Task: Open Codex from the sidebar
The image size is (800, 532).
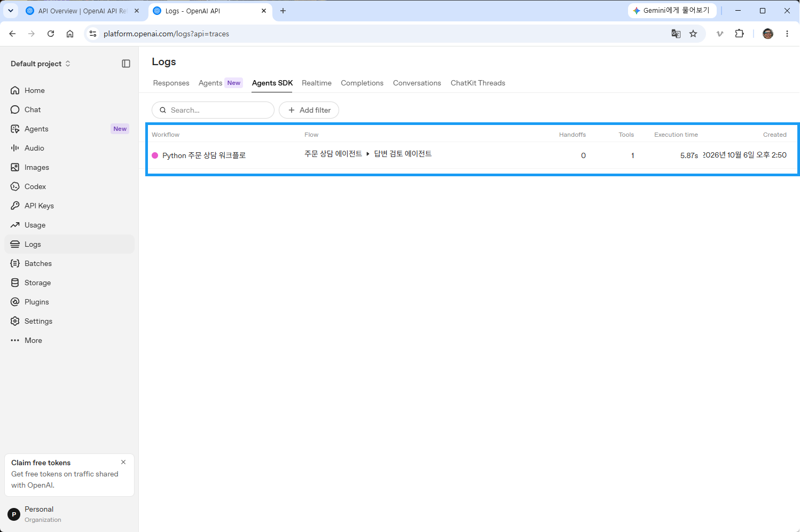Action: 69,186
